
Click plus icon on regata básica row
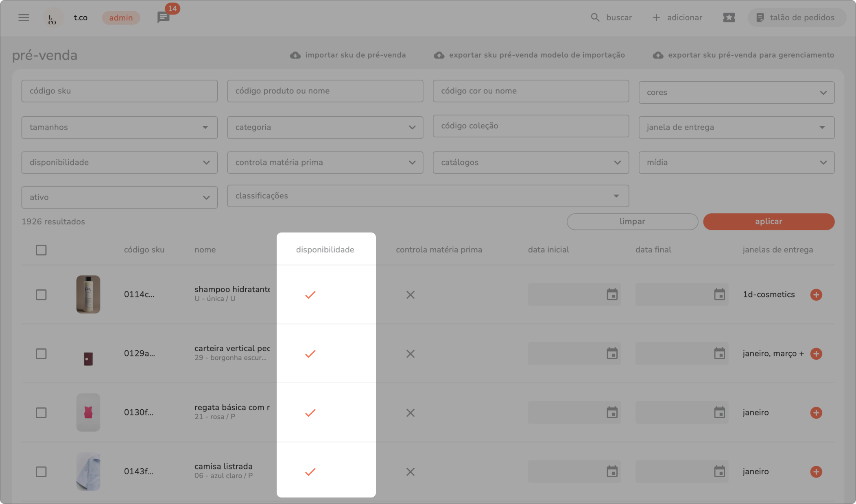(816, 413)
